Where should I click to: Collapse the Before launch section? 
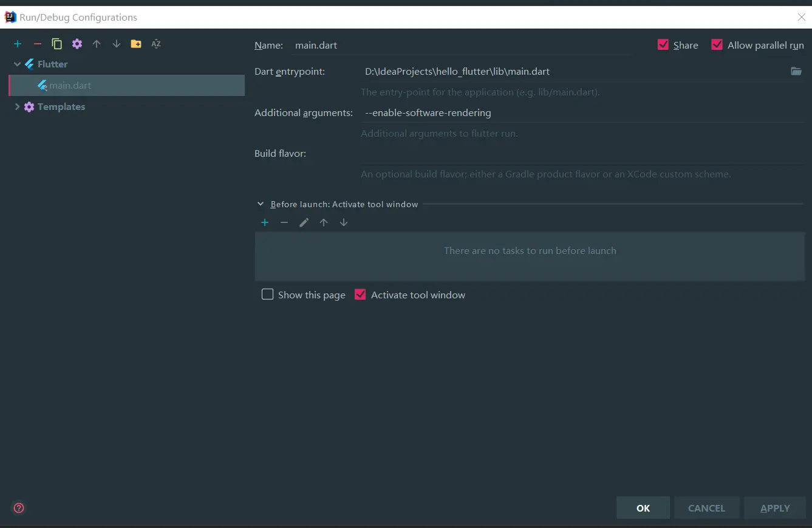pos(261,204)
